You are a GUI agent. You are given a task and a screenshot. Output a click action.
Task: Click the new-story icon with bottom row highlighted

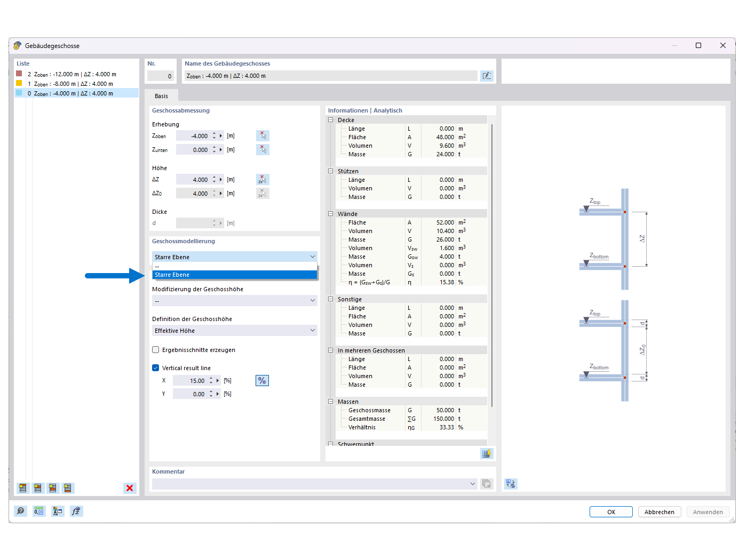[67, 488]
